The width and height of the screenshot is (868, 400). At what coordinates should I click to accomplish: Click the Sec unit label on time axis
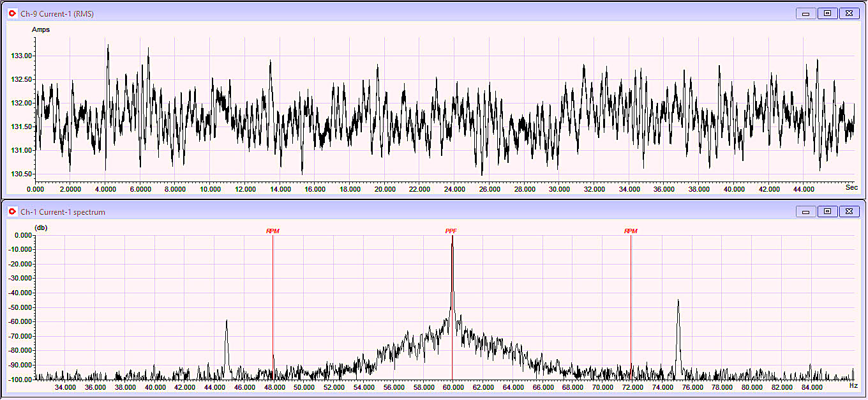(851, 187)
